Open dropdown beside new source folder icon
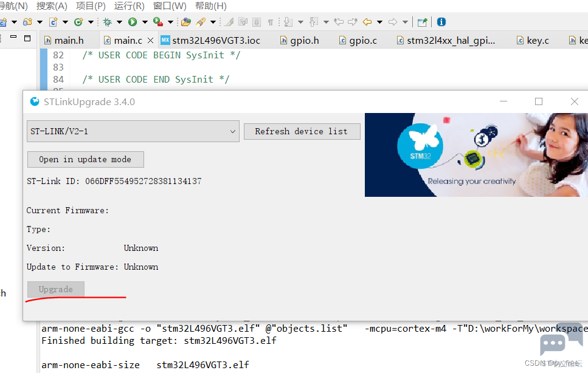This screenshot has height=373, width=588. click(x=40, y=22)
